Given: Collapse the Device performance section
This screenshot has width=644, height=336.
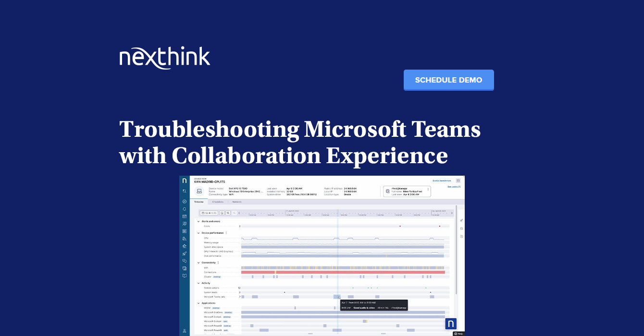Looking at the screenshot, I should point(198,233).
